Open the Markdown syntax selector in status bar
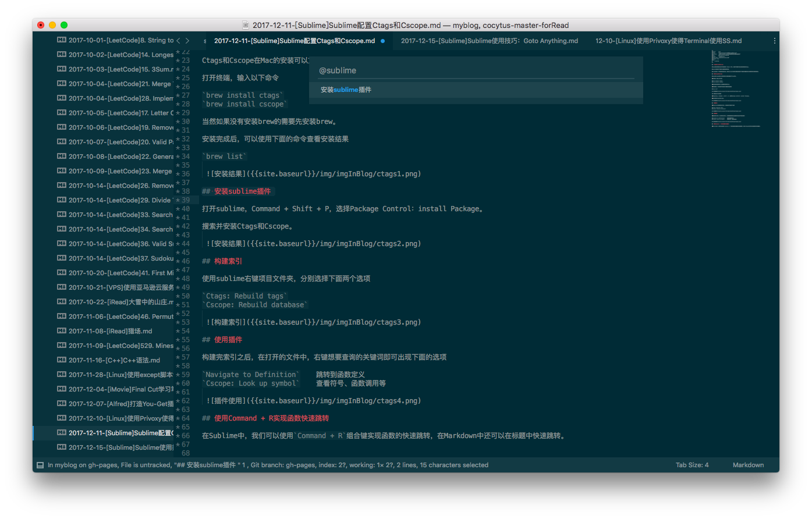 748,465
